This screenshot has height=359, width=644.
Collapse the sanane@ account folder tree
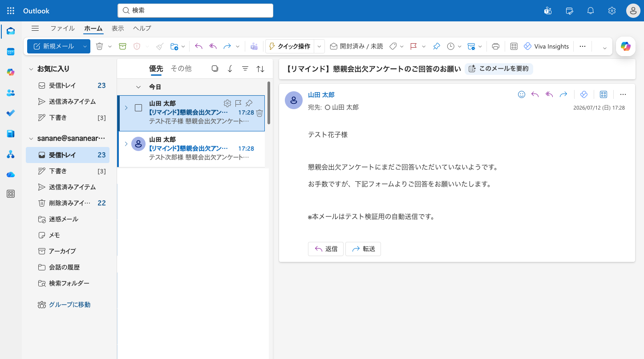pos(31,139)
